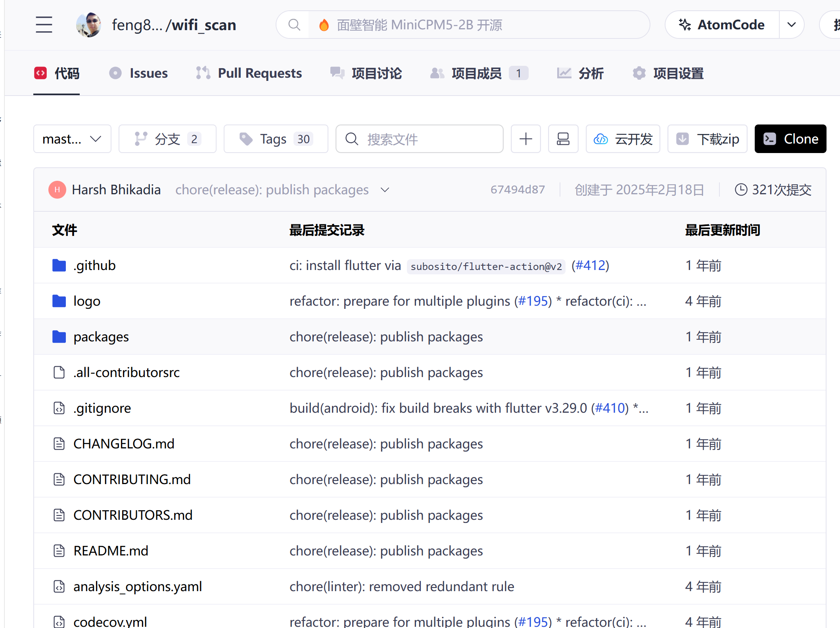
Task: Open #410 link in .gitignore row
Action: [x=610, y=408]
